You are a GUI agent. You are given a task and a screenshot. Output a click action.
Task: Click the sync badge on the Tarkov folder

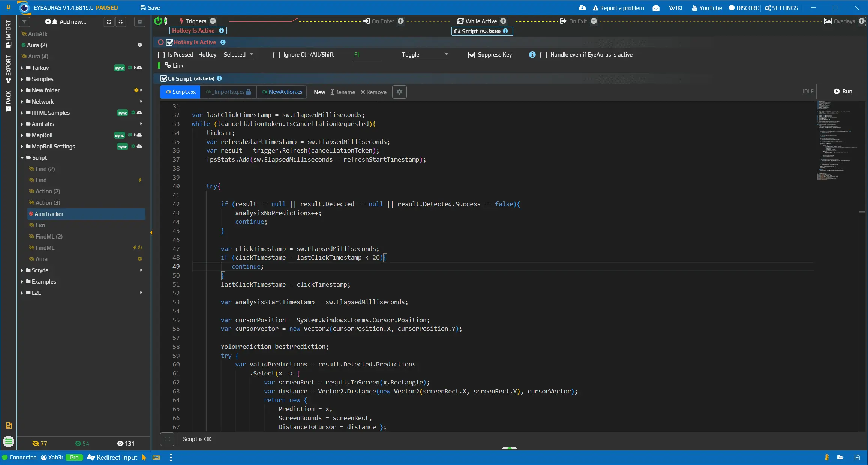pos(120,68)
